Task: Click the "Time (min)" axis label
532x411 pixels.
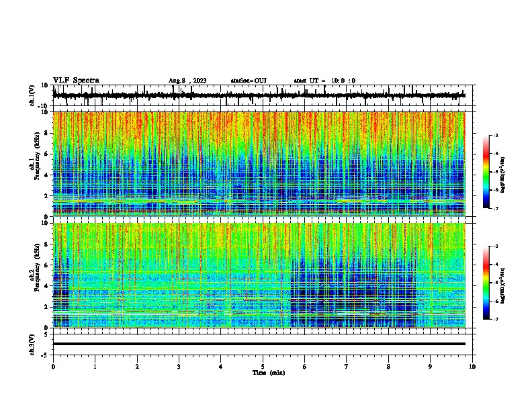Action: click(269, 373)
